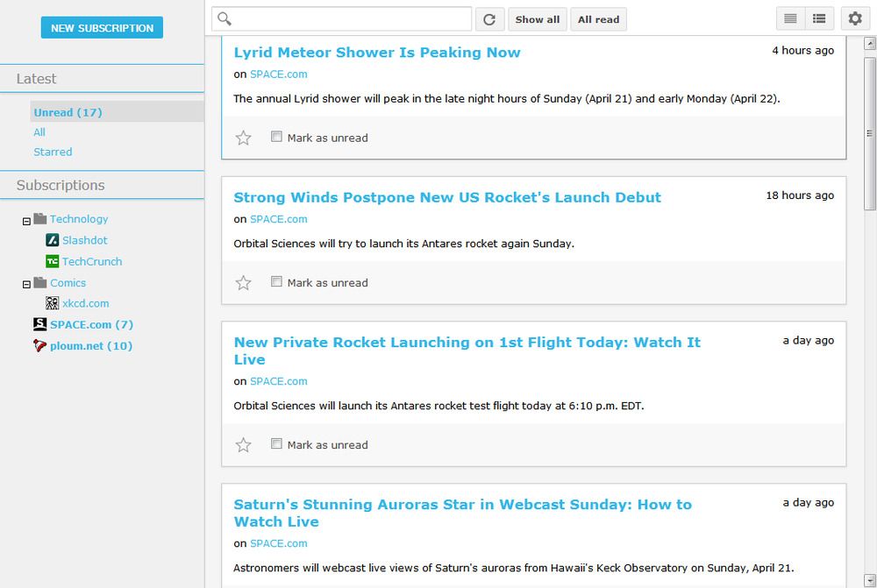Switch to the All items view
877x588 pixels.
[x=37, y=131]
